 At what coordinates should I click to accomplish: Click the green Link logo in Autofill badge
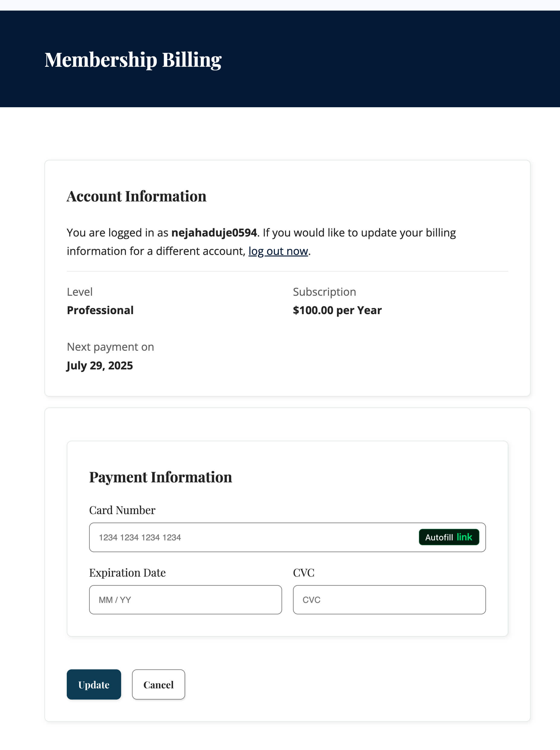[465, 537]
